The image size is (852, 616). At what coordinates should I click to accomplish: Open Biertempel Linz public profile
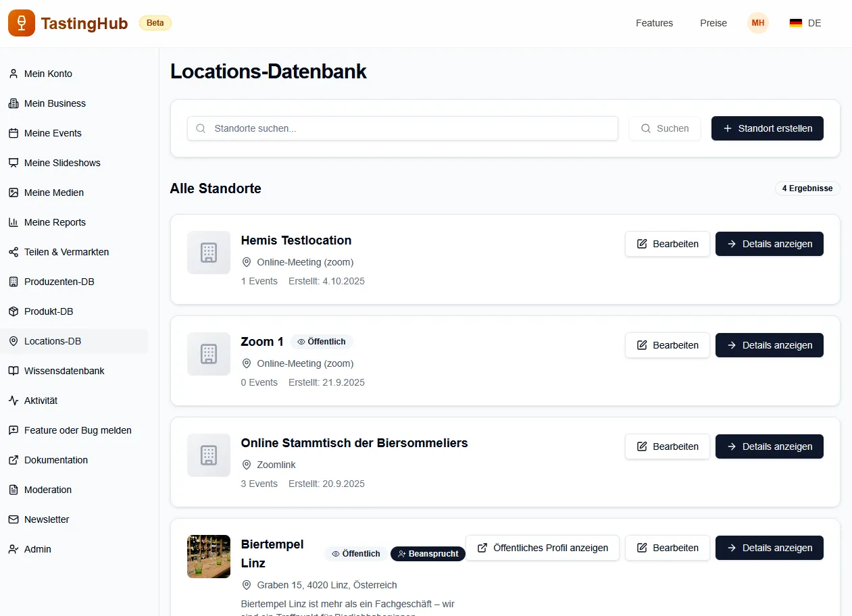pos(542,548)
